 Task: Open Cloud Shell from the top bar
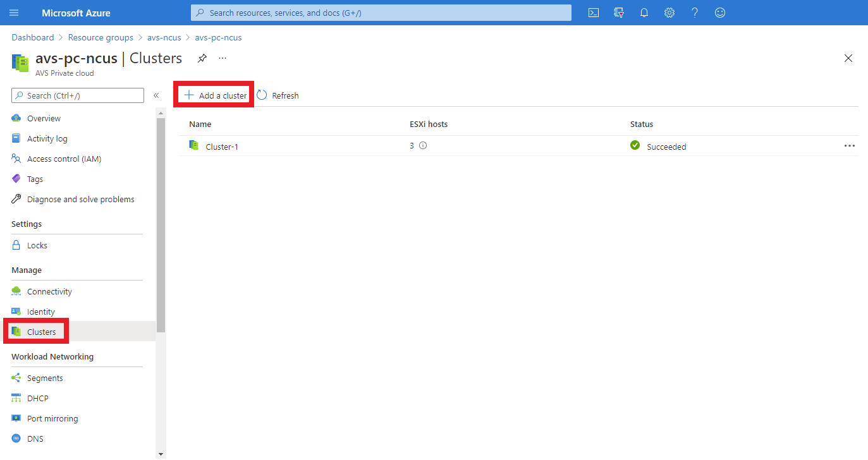point(594,13)
